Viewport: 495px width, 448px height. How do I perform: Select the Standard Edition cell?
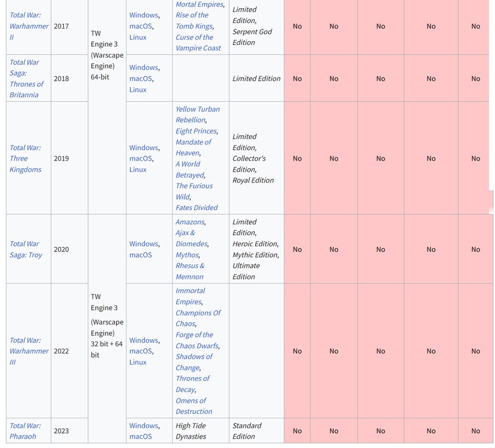pyautogui.click(x=256, y=431)
